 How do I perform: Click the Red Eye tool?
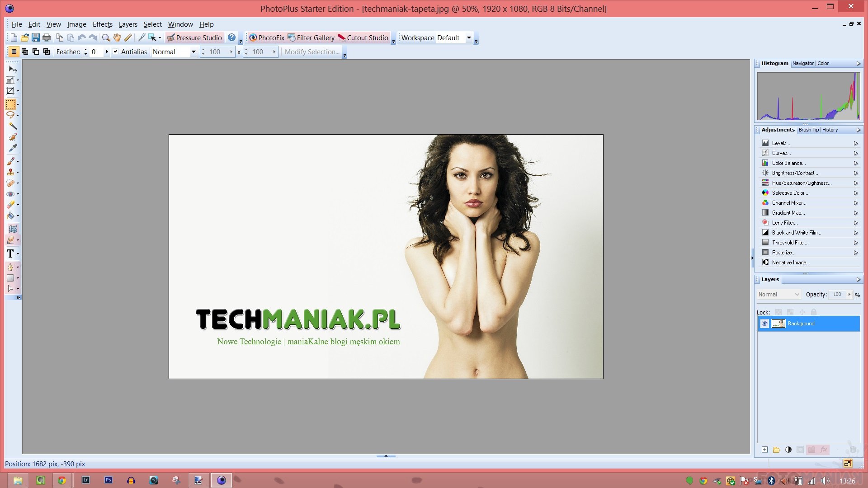[10, 194]
